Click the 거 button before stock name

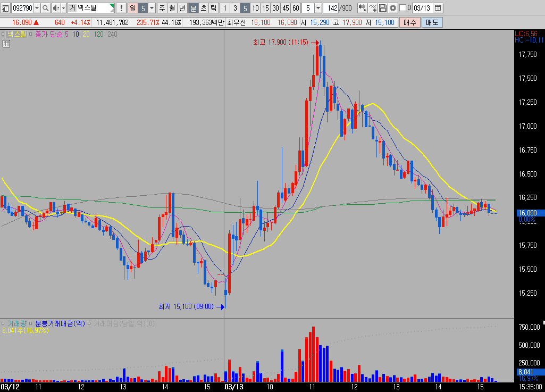(72, 7)
